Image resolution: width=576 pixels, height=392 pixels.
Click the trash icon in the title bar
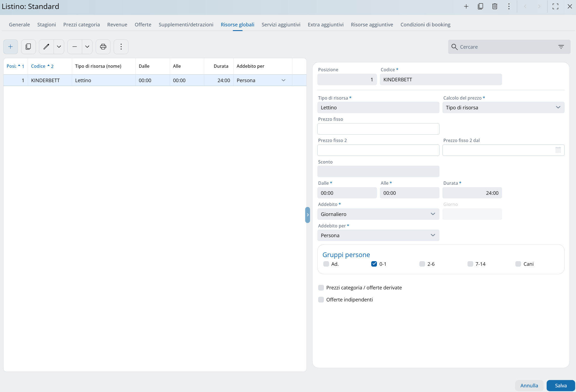495,7
